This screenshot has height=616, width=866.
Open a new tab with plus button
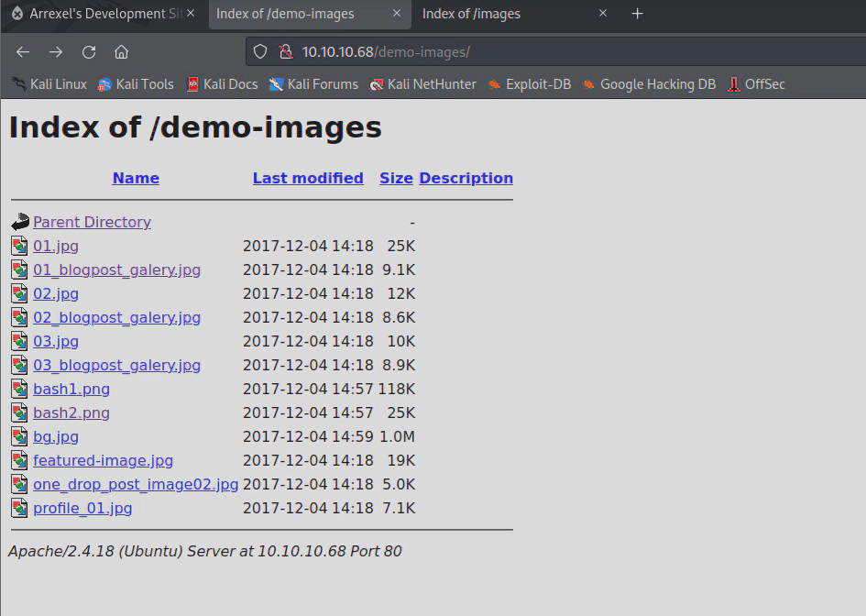pos(638,14)
